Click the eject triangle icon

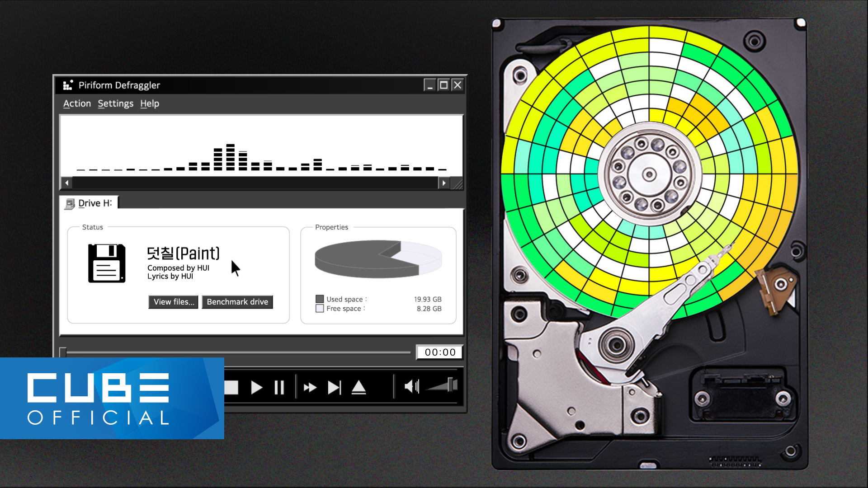[359, 388]
